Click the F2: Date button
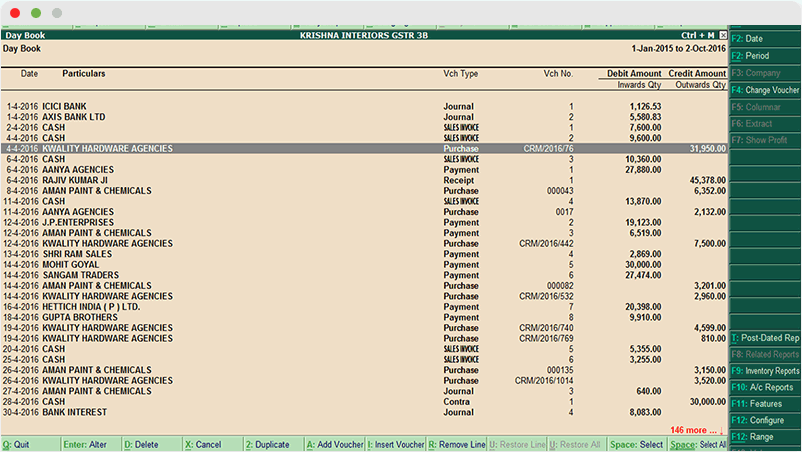Screen dimensions: 802x452 [x=765, y=38]
